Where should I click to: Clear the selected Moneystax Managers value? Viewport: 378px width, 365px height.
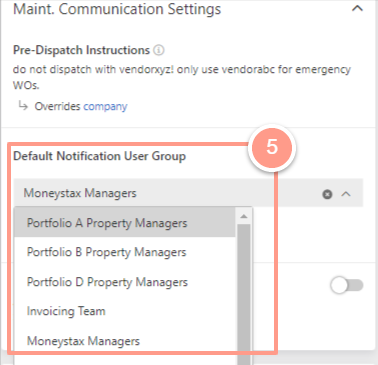[x=327, y=194]
